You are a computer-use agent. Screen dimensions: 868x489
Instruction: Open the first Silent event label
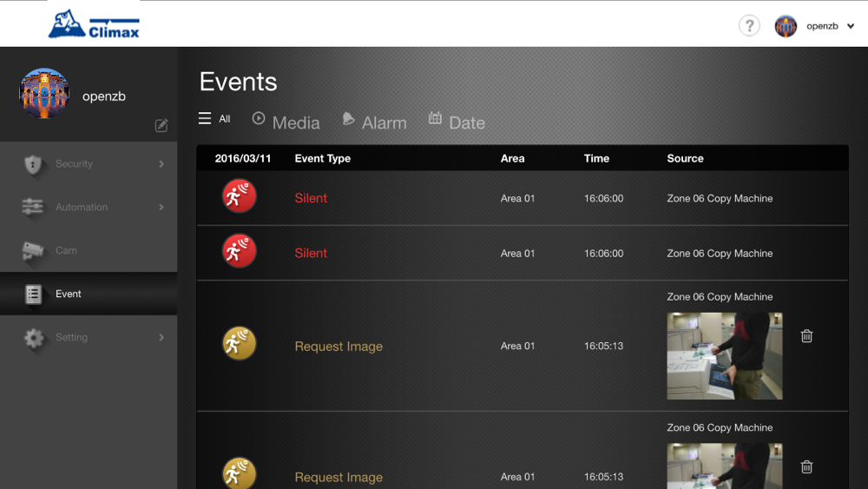pyautogui.click(x=311, y=198)
